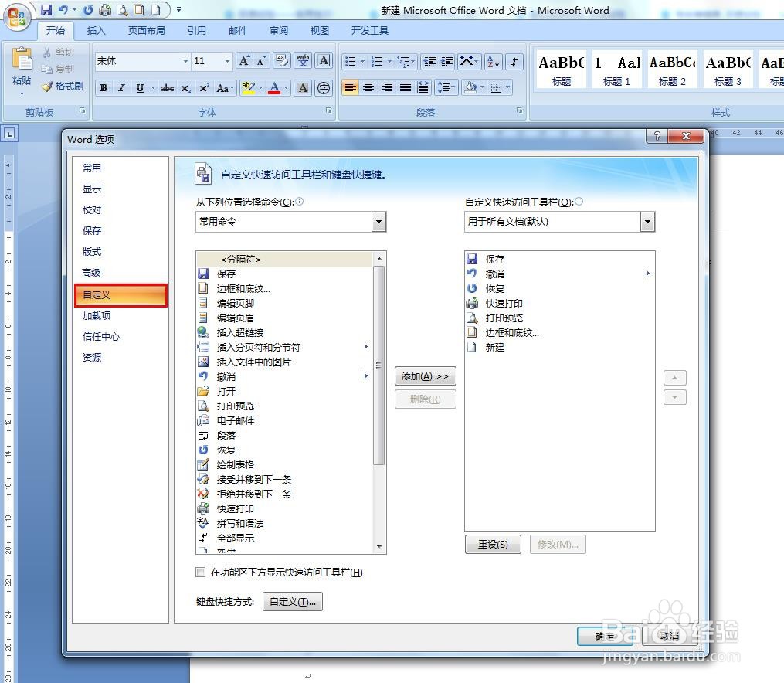This screenshot has width=784, height=683.
Task: Click 添加(A) >> button
Action: tap(425, 376)
